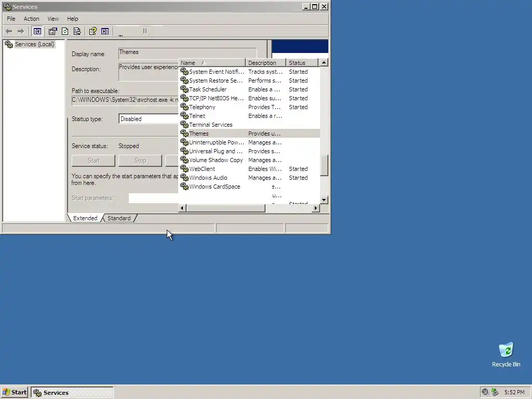Click the Terminal Services service icon
Viewport: 532px width, 399px height.
pos(184,125)
